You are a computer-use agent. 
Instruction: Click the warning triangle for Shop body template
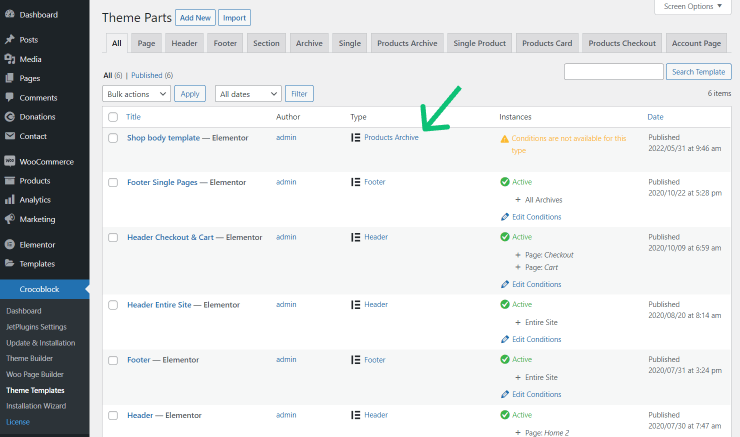click(x=505, y=139)
